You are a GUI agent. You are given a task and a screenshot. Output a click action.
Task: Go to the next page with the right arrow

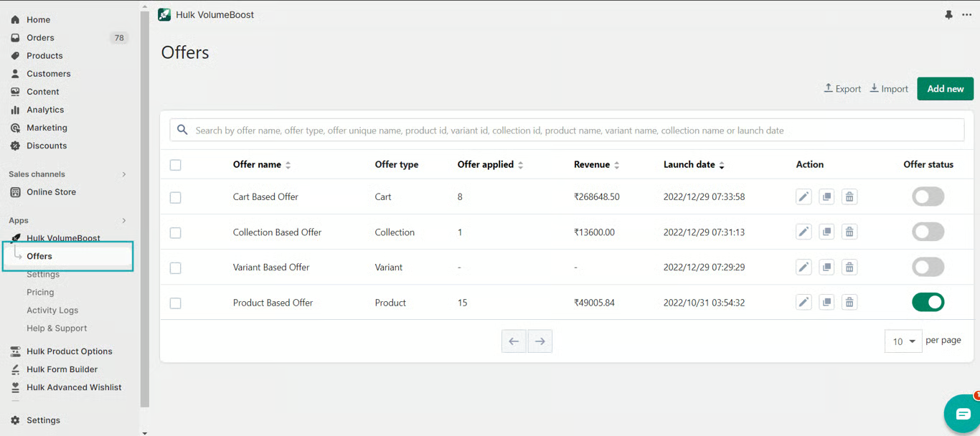[540, 341]
